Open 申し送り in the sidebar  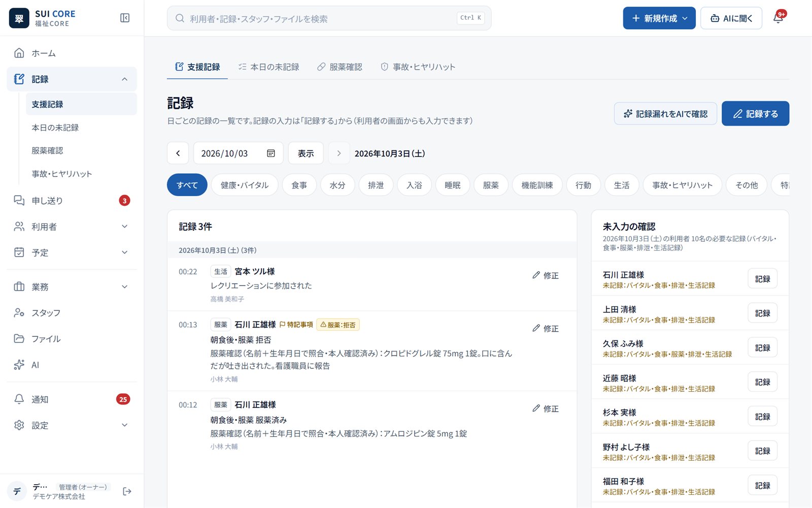click(x=72, y=201)
